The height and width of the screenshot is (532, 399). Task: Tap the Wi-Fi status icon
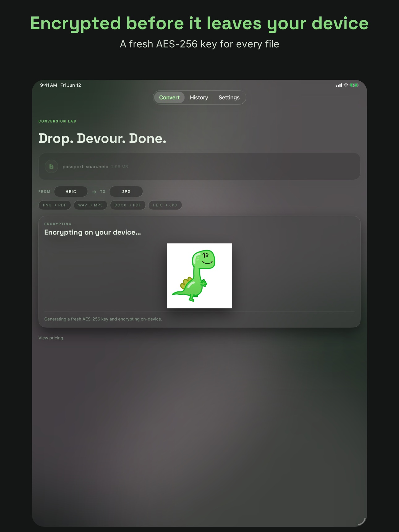(x=346, y=85)
